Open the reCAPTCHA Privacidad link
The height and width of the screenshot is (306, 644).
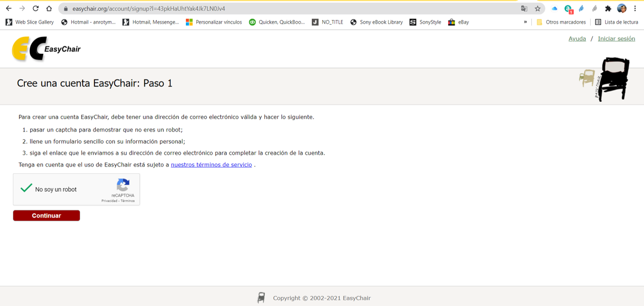(x=109, y=201)
